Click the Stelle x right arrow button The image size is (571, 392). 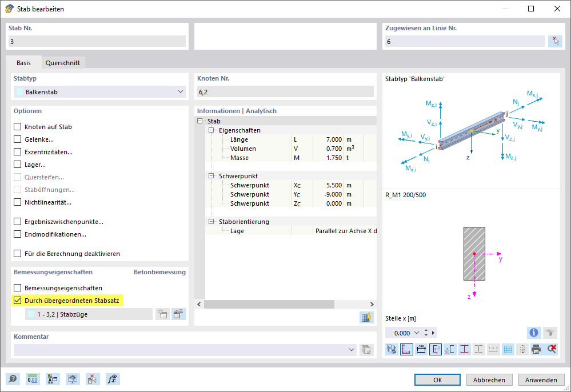pos(433,333)
